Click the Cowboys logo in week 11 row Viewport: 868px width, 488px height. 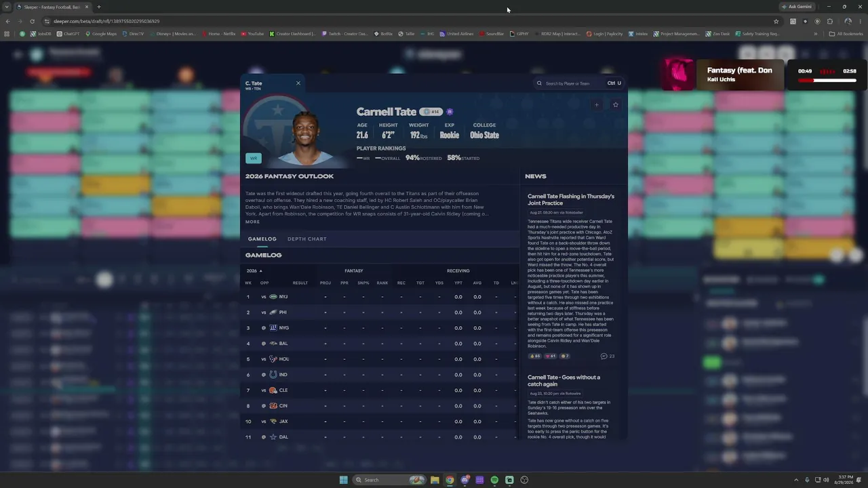tap(273, 437)
